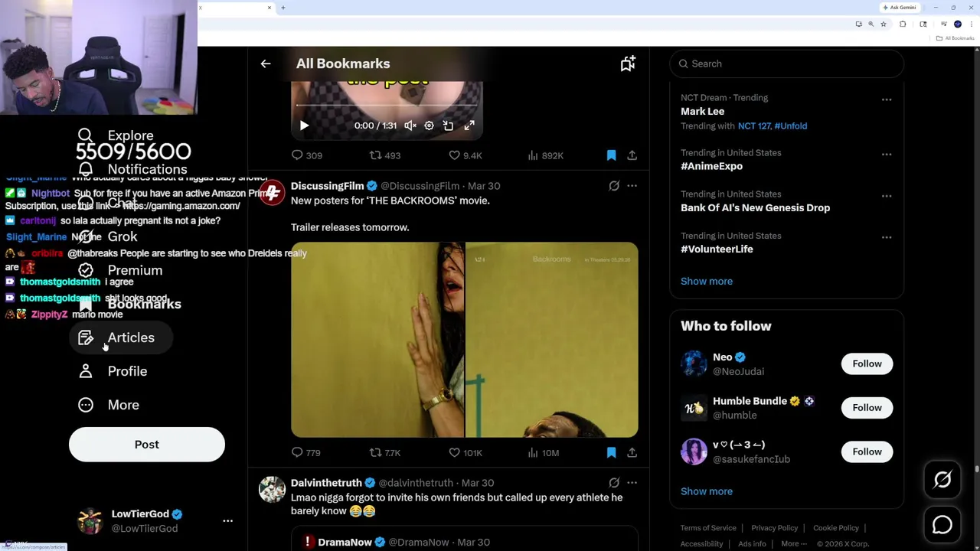Remove bookmark on the Backrooms post
980x551 pixels.
tap(611, 453)
